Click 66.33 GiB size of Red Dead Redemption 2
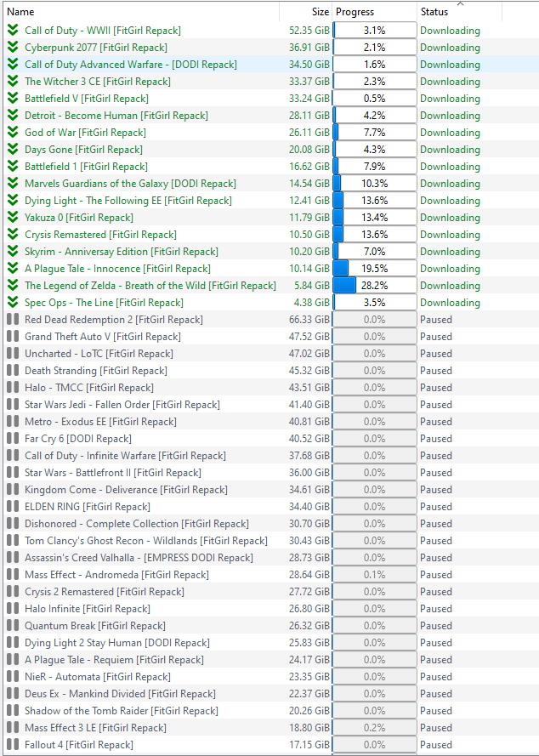539x756 pixels. [309, 320]
